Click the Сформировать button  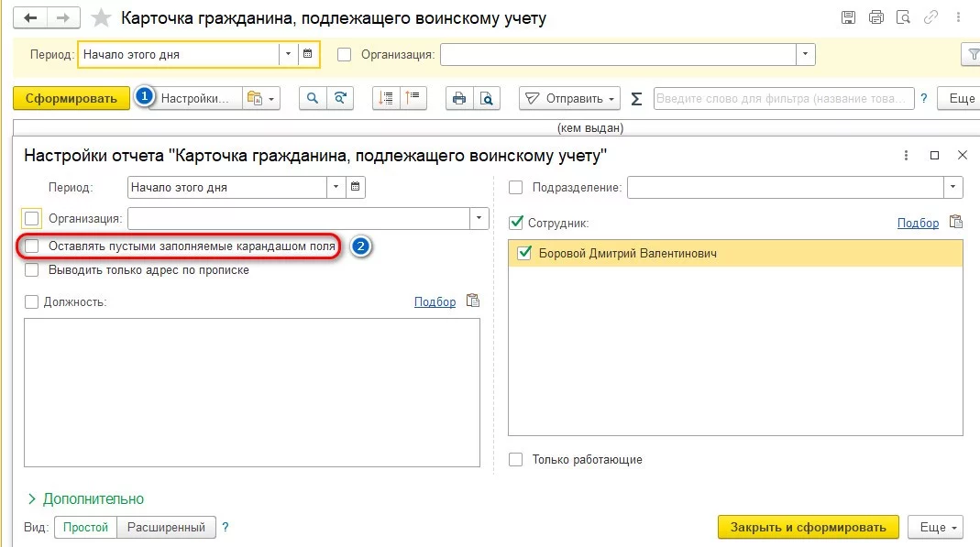(x=72, y=99)
